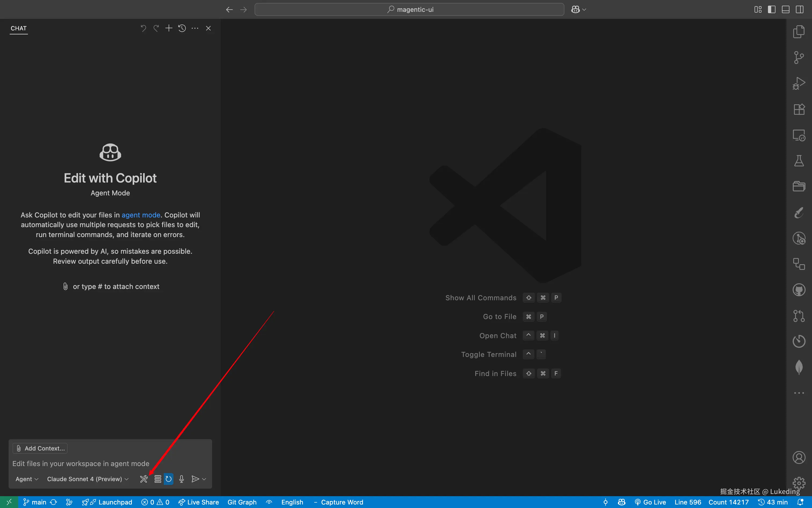
Task: Open the chat panel more actions ellipsis
Action: [195, 28]
